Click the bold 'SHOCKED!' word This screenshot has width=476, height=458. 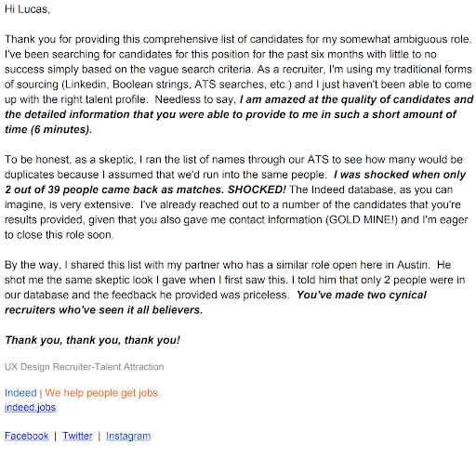(x=257, y=190)
